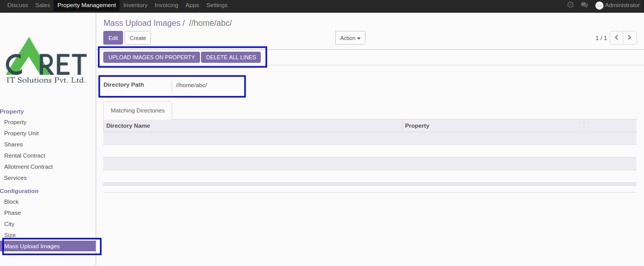Viewport: 644px width, 266px height.
Task: Switch to the Matching Directories tab
Action: [x=138, y=110]
